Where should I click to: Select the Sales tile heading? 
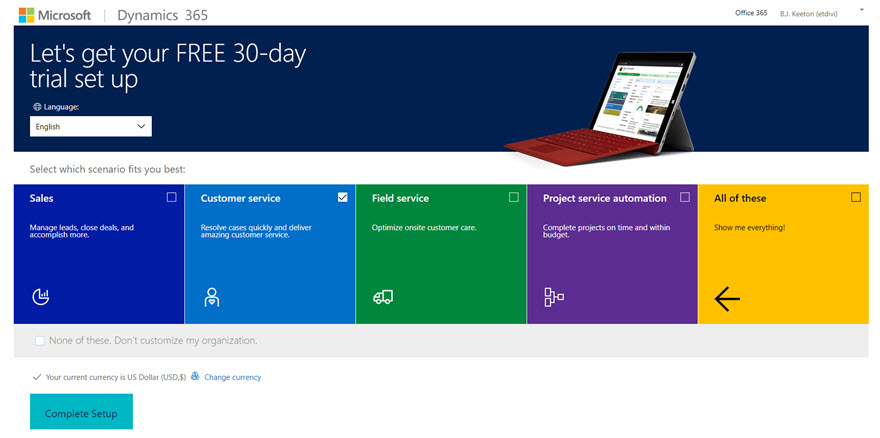(x=42, y=198)
